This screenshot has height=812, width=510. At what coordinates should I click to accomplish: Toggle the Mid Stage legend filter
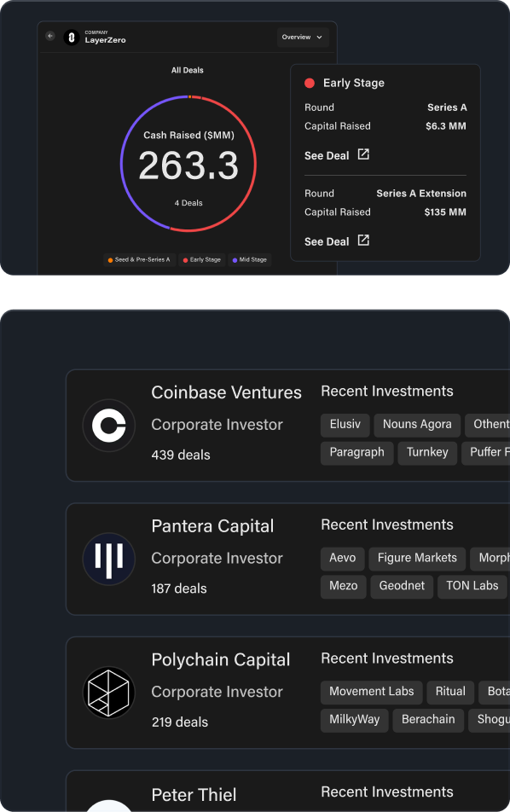(x=250, y=260)
